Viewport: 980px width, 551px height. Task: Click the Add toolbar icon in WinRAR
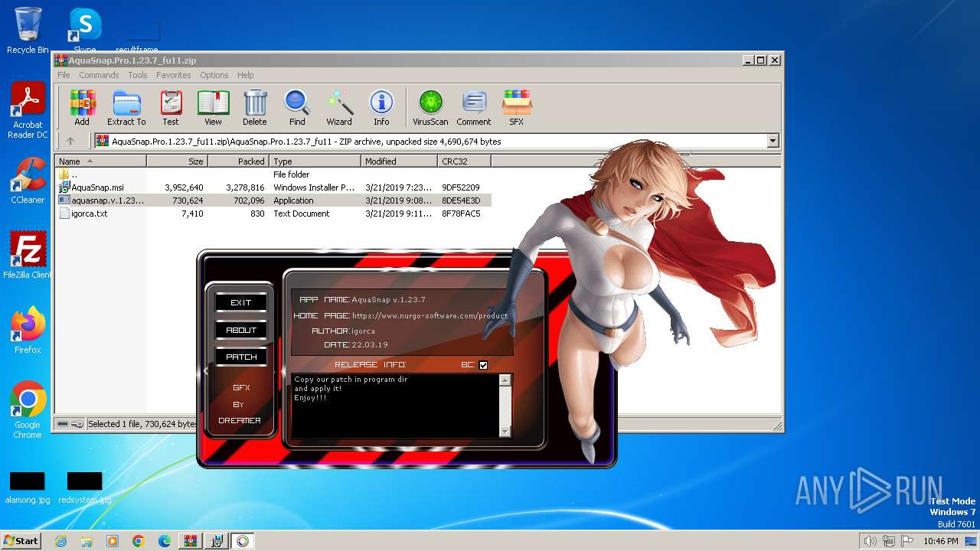(82, 107)
